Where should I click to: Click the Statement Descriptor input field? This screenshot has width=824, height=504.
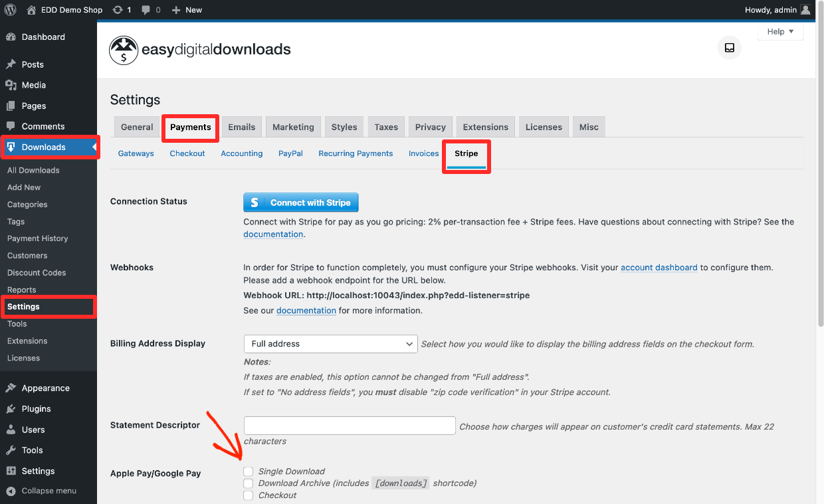[350, 426]
